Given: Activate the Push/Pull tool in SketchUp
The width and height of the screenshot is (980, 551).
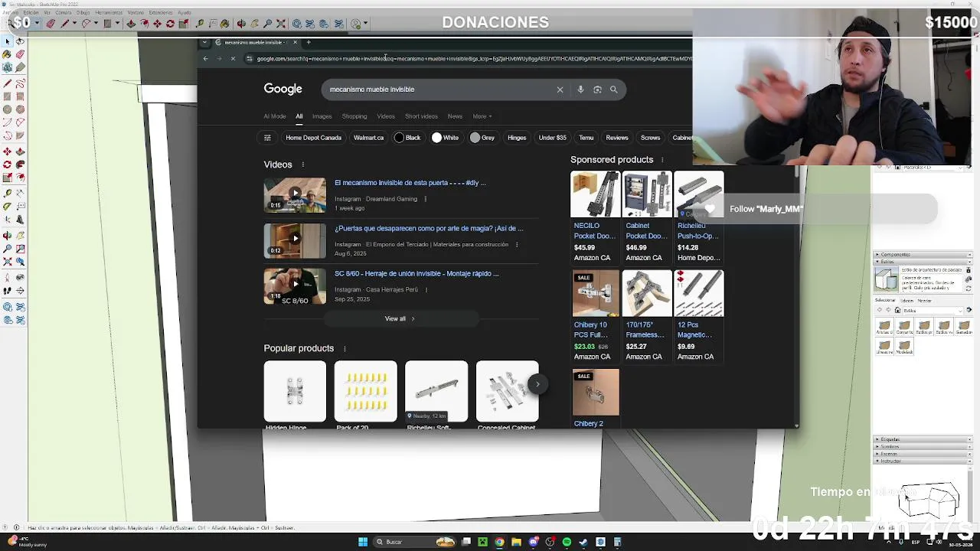Looking at the screenshot, I should (131, 23).
